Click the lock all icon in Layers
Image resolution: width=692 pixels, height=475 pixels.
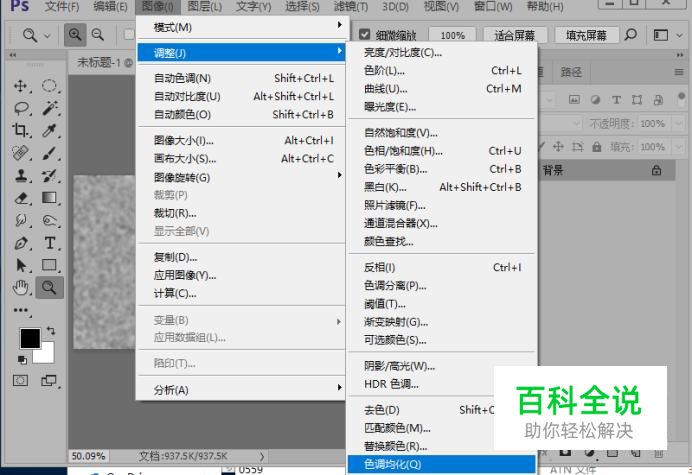click(597, 147)
